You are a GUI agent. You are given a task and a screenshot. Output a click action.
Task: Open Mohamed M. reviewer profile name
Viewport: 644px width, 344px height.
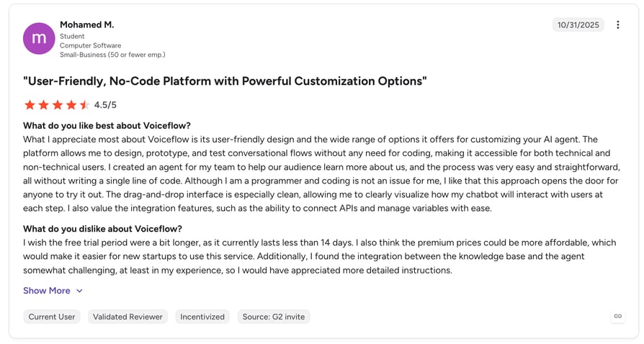[x=87, y=24]
